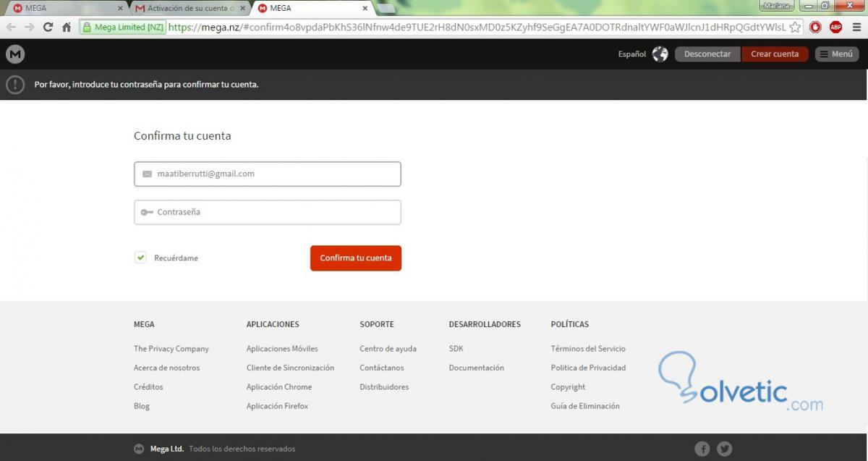Screen dimensions: 868x461
Task: Open Chrome menu hamburger icon
Action: coord(855,28)
